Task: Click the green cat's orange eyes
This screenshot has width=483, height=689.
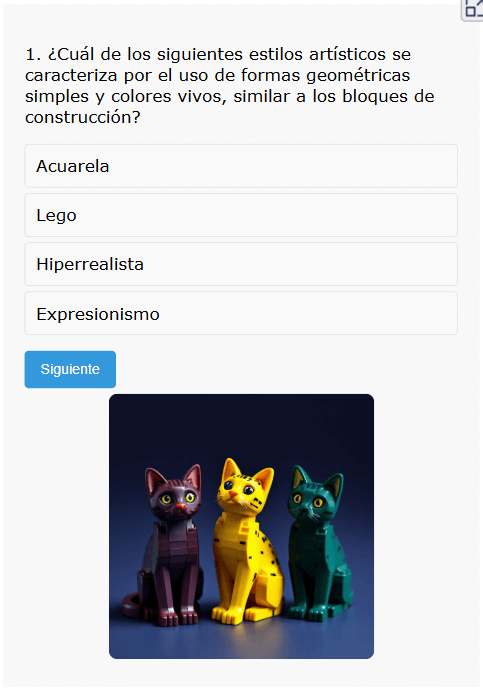Action: 307,500
